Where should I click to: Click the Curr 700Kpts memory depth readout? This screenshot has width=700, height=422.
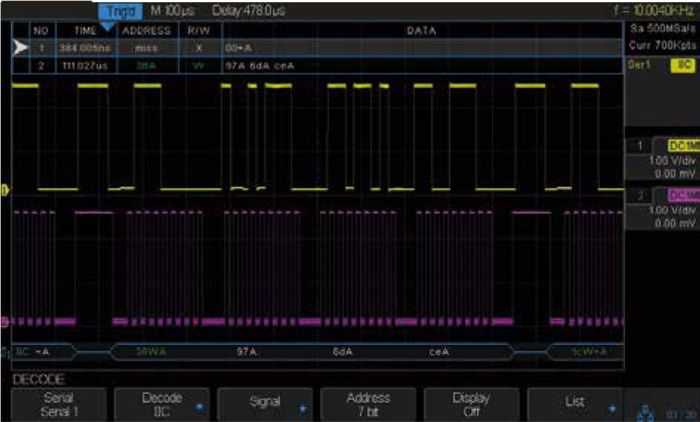[x=662, y=45]
